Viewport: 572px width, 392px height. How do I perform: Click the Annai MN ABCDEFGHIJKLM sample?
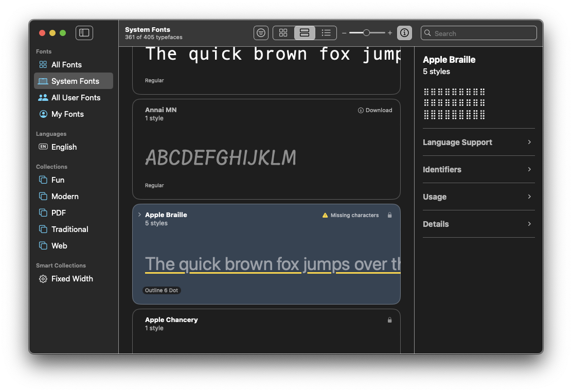221,158
